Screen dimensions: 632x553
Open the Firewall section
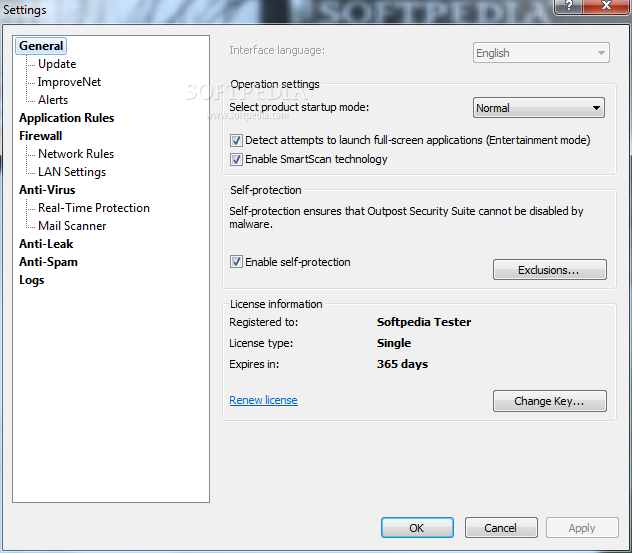41,136
